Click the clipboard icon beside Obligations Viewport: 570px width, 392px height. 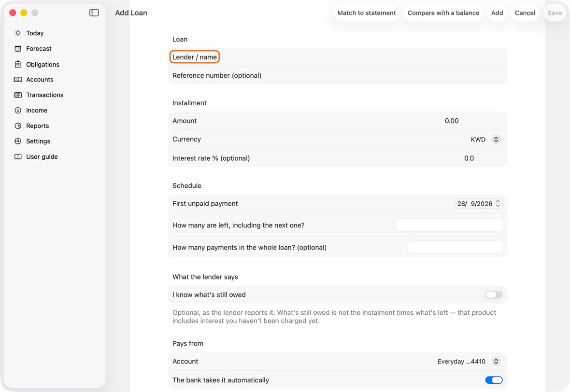coord(18,64)
